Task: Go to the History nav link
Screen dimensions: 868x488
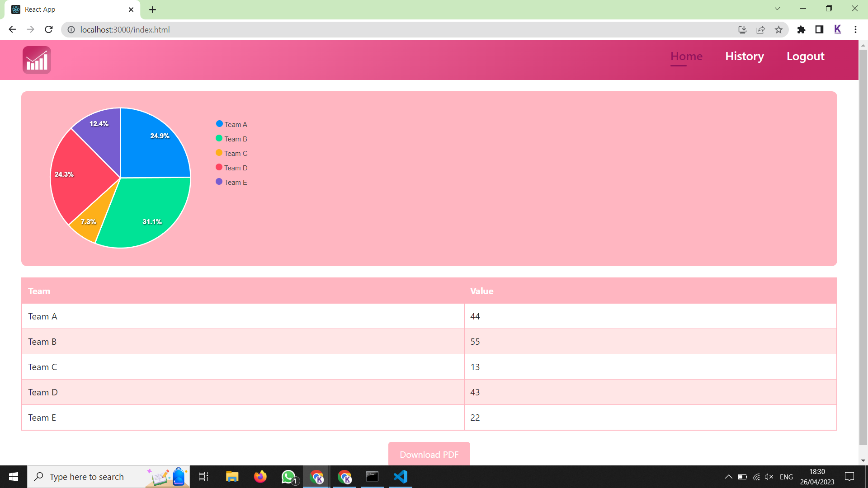Action: tap(744, 56)
